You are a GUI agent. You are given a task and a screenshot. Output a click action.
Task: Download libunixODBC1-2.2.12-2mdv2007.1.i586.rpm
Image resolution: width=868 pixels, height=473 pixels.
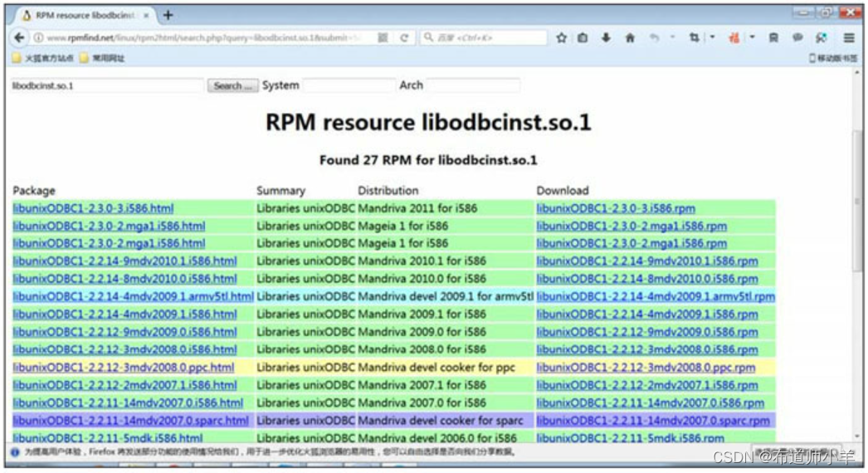click(647, 385)
